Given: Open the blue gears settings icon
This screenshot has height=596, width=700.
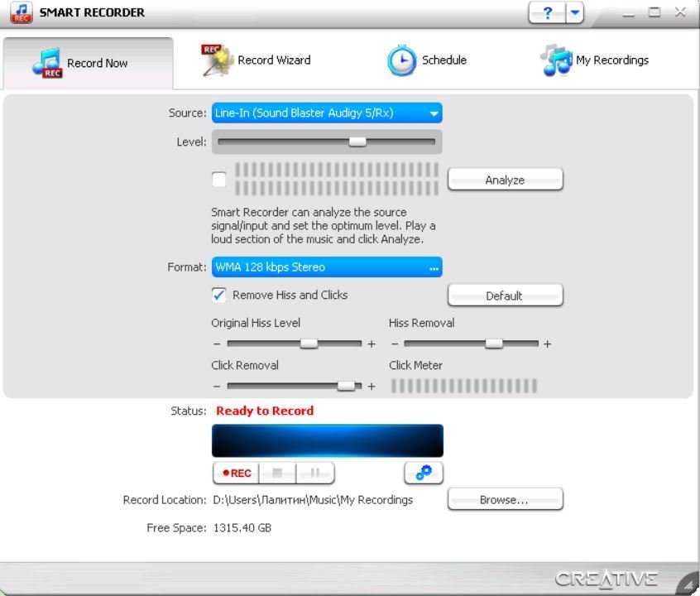Looking at the screenshot, I should pyautogui.click(x=424, y=473).
